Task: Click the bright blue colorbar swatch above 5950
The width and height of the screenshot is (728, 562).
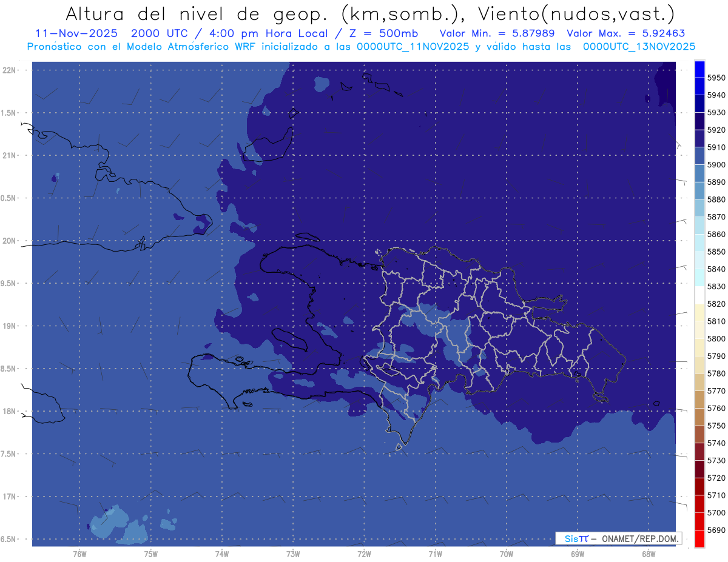Action: (699, 69)
